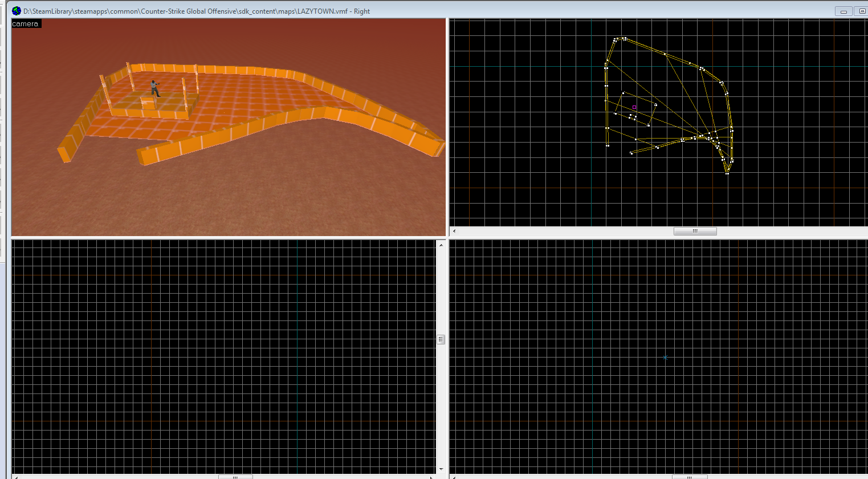Click the lowest vertex handle of brush outline
868x479 pixels.
pos(727,173)
